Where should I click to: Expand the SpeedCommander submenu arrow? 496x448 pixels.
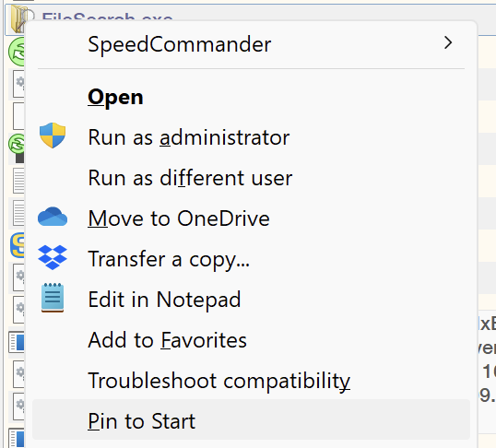[x=448, y=43]
